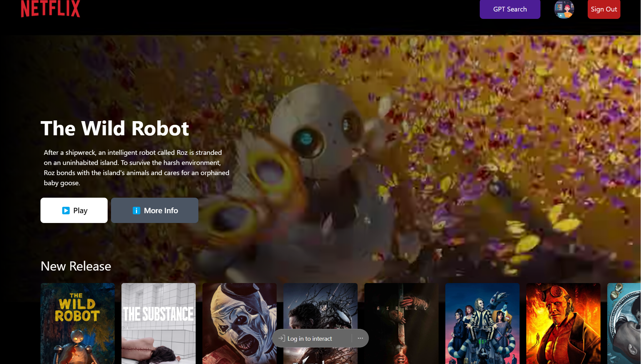Open the clown horror movie poster
The height and width of the screenshot is (364, 641).
tap(240, 324)
